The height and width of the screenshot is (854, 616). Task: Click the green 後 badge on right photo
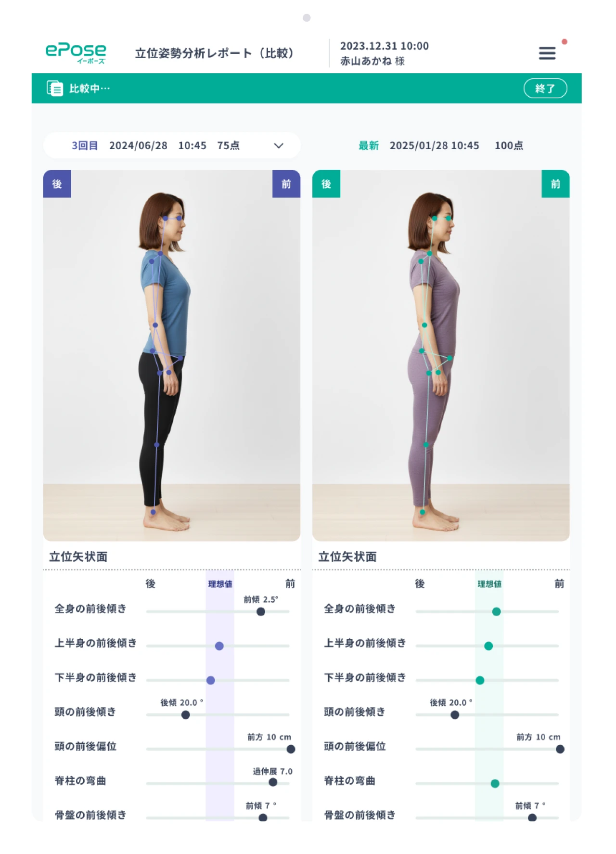(326, 184)
